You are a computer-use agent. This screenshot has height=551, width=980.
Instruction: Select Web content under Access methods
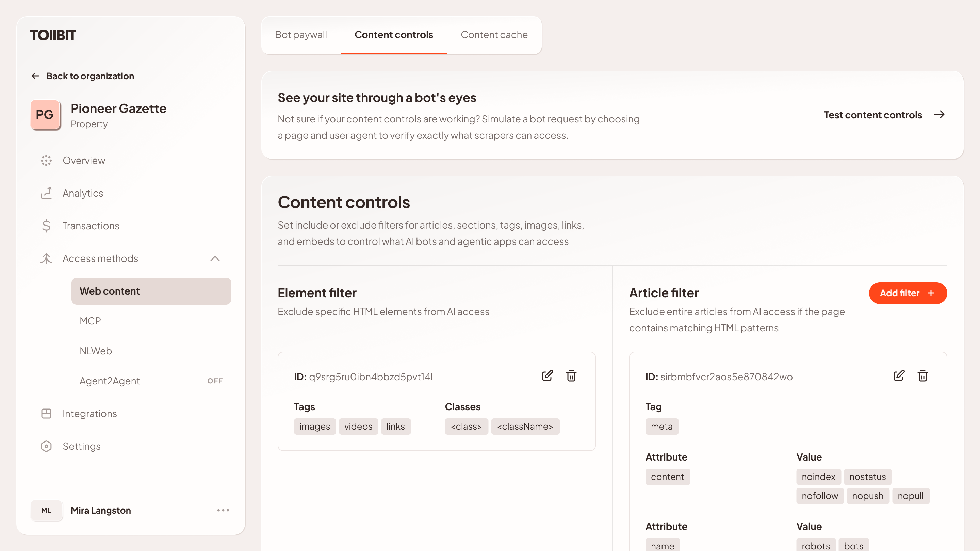click(x=110, y=291)
